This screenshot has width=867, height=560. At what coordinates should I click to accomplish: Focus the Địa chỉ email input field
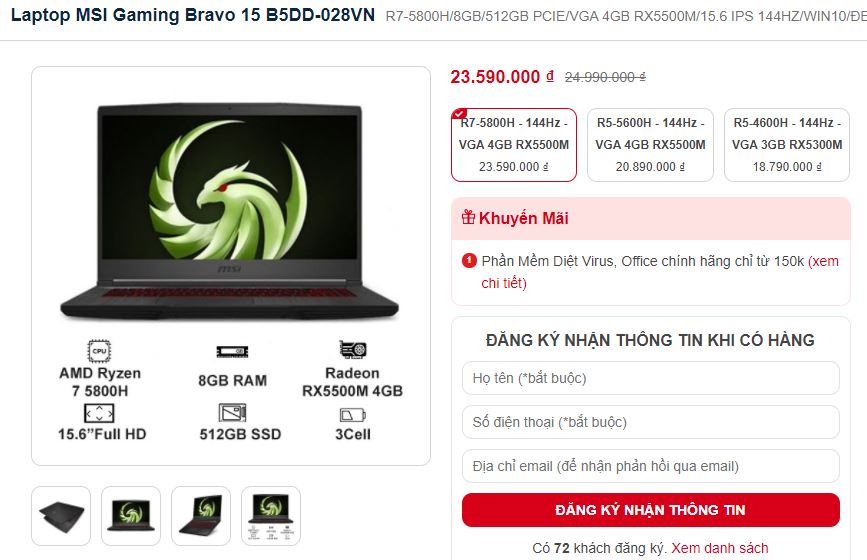[x=651, y=466]
